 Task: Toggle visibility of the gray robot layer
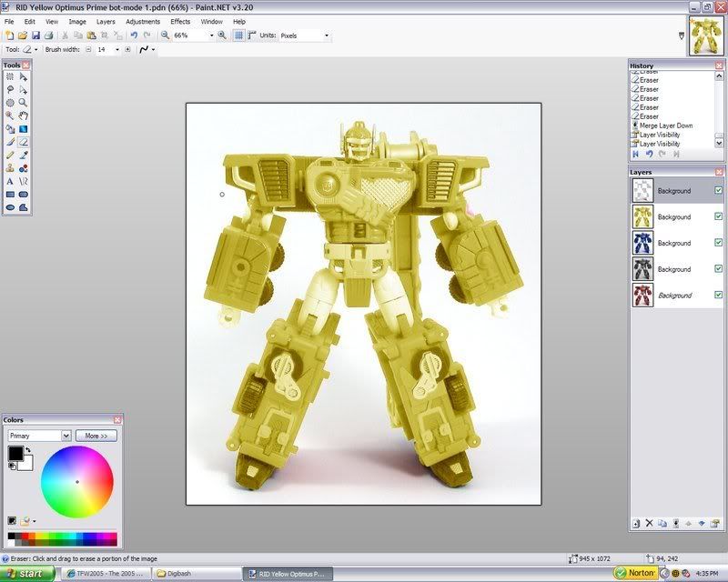pyautogui.click(x=718, y=268)
